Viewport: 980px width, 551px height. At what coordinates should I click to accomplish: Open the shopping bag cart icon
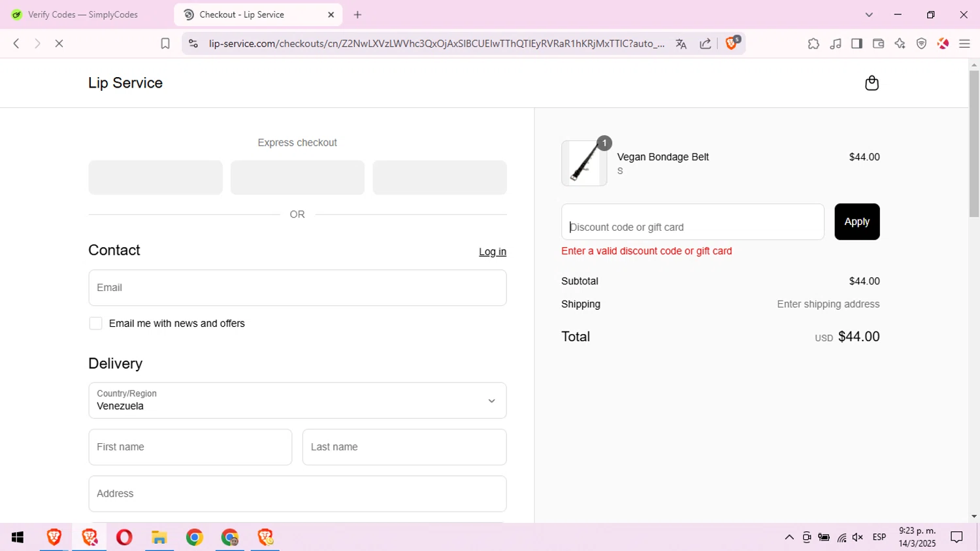(x=872, y=83)
